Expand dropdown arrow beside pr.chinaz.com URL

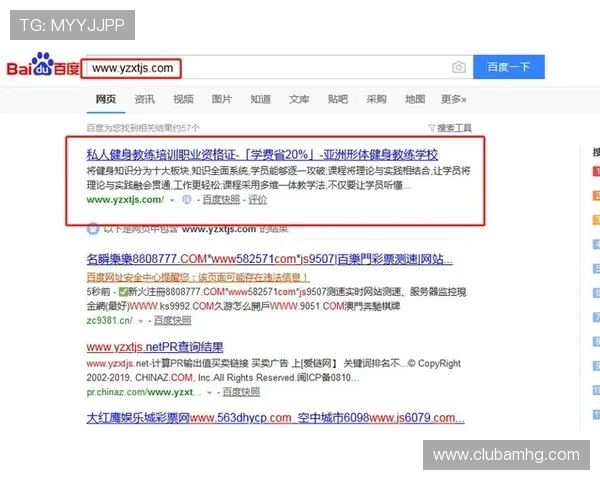[x=209, y=393]
